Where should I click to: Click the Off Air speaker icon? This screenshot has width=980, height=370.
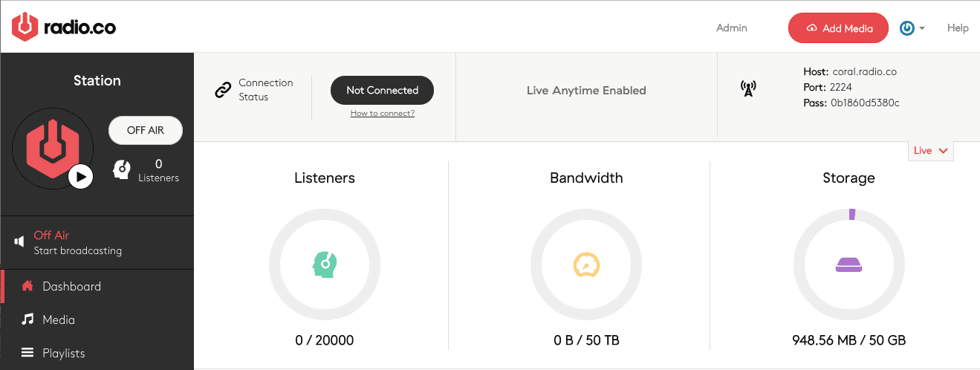(19, 241)
